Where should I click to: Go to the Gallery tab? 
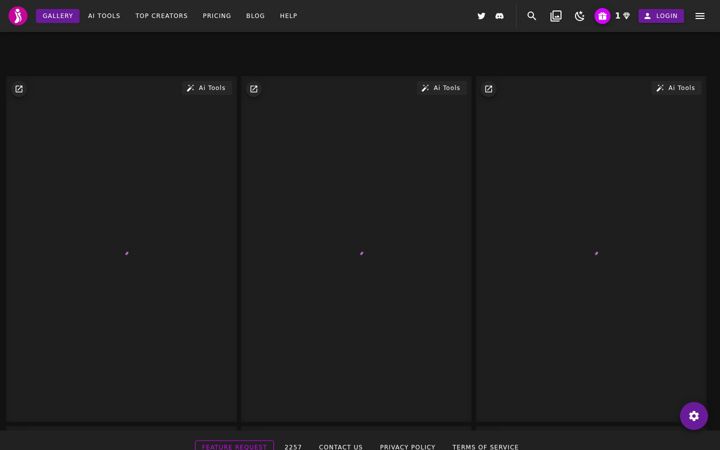58,16
